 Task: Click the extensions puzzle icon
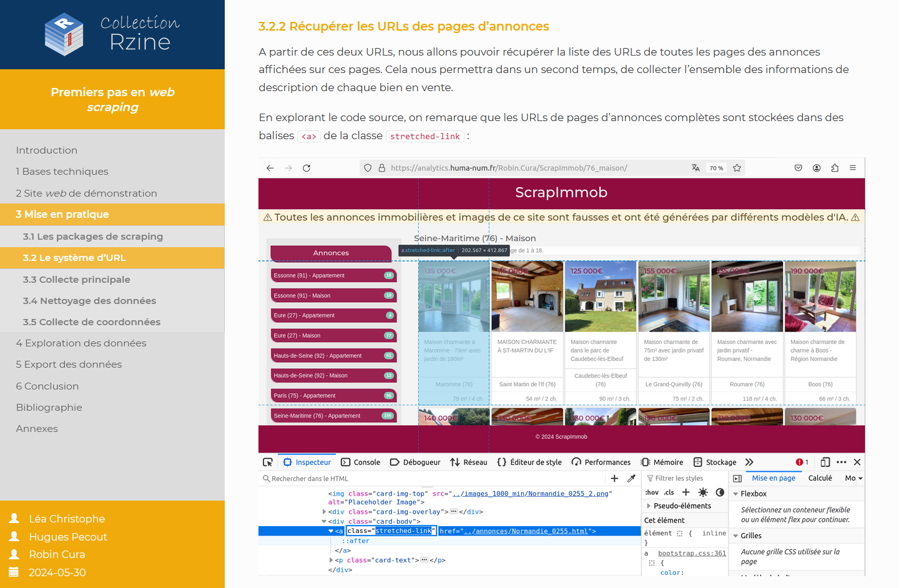coord(835,168)
